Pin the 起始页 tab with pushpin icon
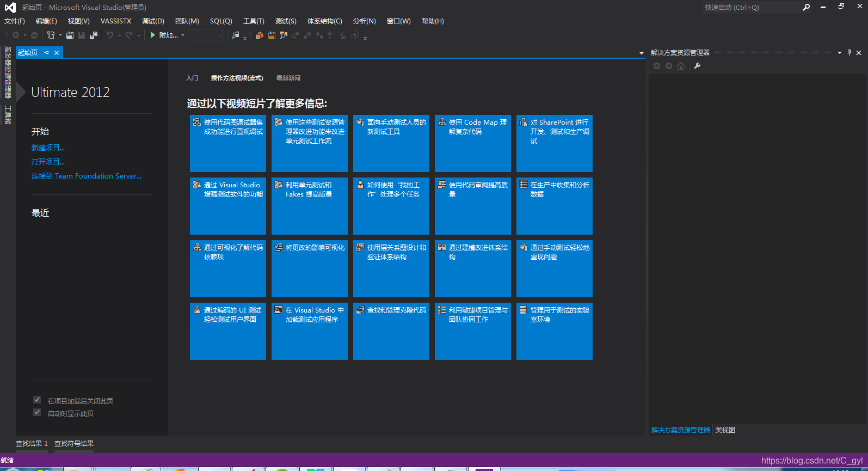Screen dimensions: 868x471 [x=47, y=53]
